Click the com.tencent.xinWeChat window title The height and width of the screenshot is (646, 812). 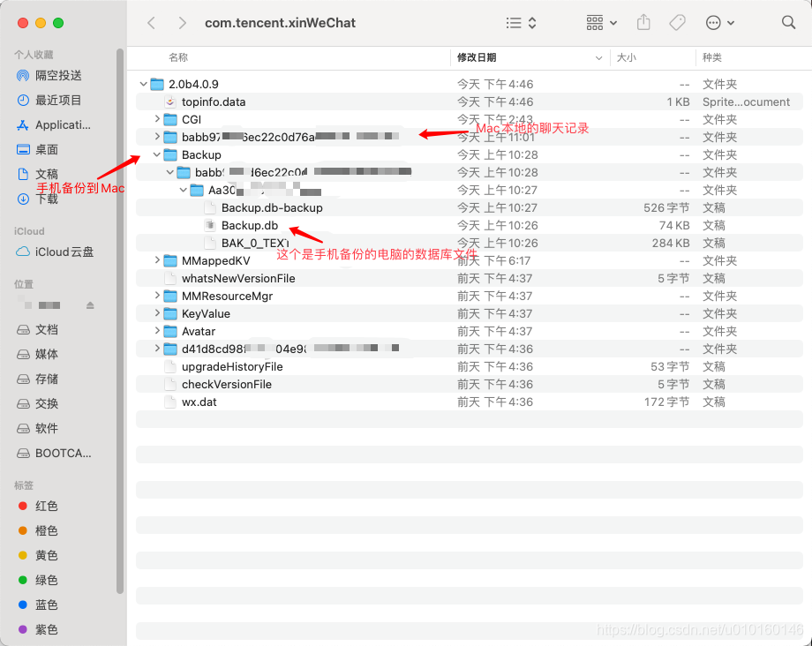coord(280,23)
